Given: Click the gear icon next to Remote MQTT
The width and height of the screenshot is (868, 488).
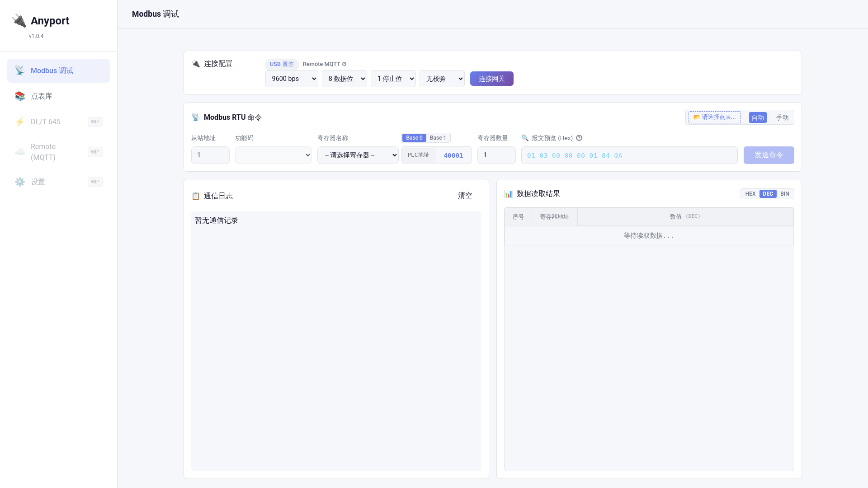Looking at the screenshot, I should coord(344,64).
